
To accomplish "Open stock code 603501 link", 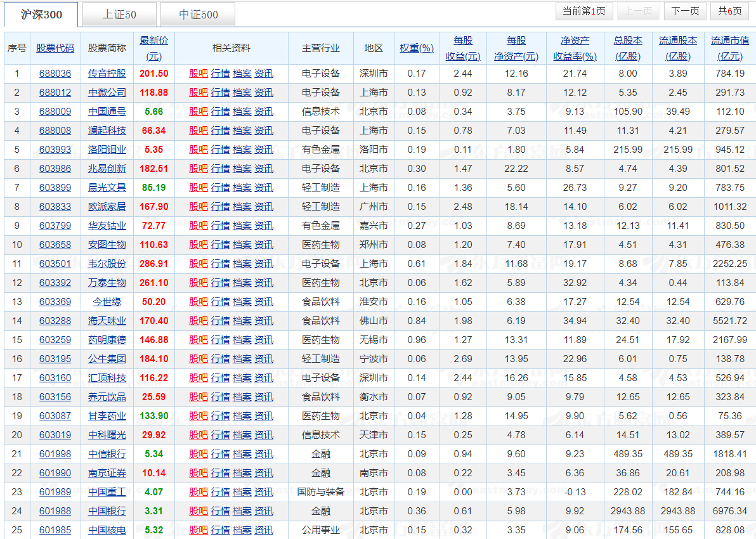I will click(55, 264).
